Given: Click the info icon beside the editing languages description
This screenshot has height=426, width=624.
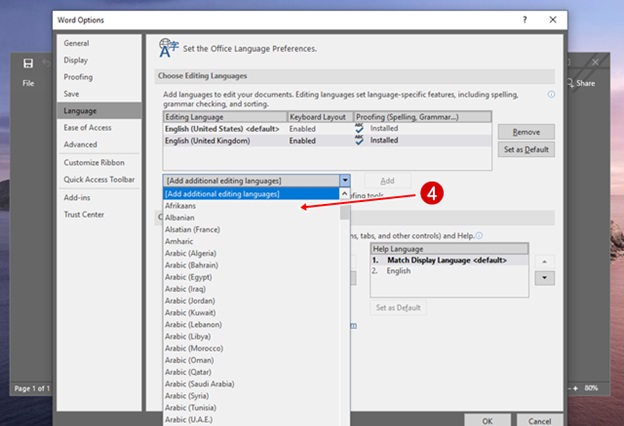Looking at the screenshot, I should [551, 94].
